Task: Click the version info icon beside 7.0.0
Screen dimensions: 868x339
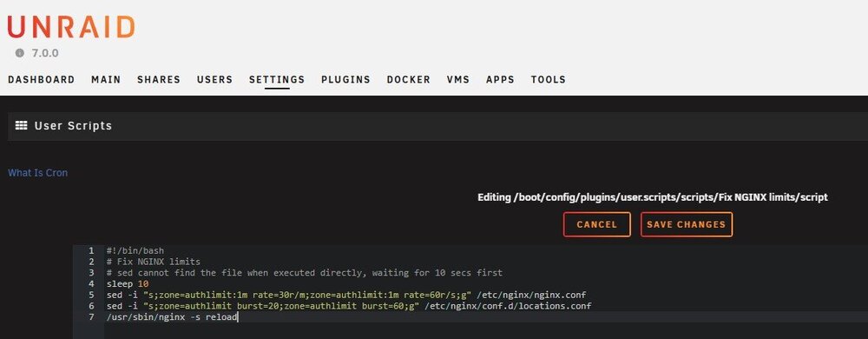Action: tap(20, 53)
